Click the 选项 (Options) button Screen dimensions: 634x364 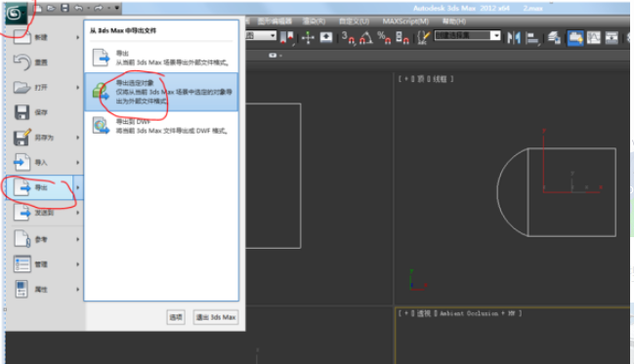[x=176, y=317]
